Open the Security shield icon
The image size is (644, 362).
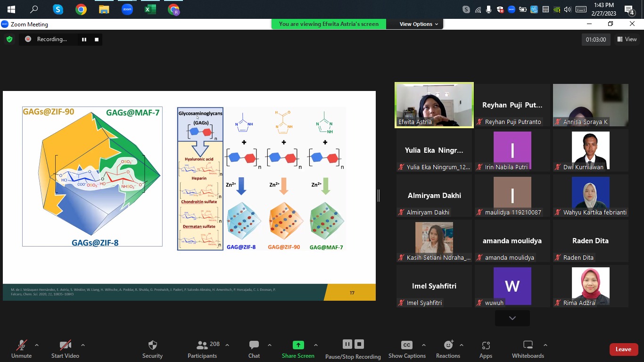click(152, 346)
